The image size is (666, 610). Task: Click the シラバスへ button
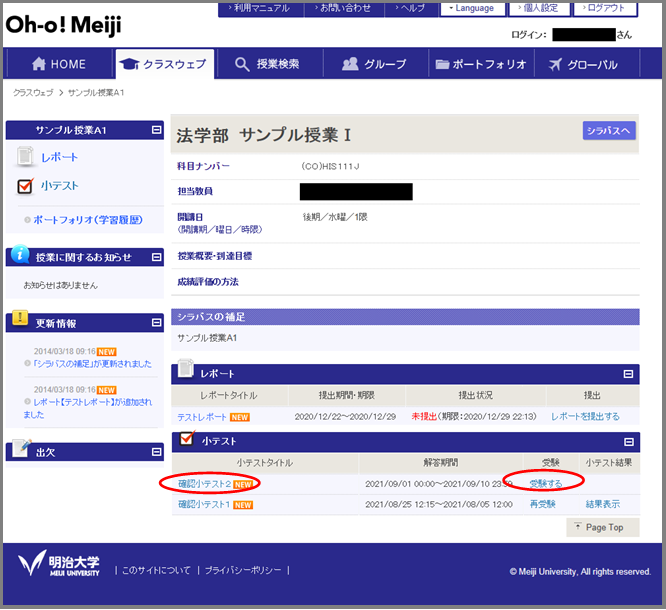pos(609,131)
